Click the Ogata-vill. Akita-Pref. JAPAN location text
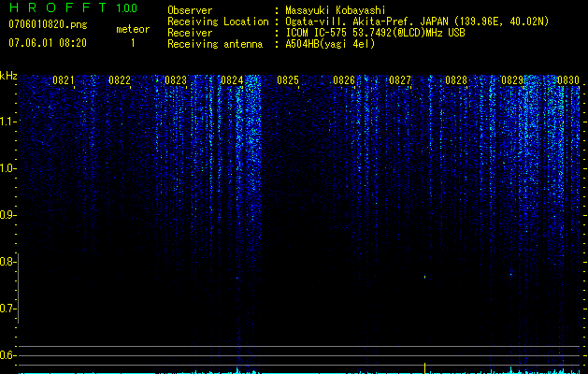588x374 pixels. click(x=417, y=22)
